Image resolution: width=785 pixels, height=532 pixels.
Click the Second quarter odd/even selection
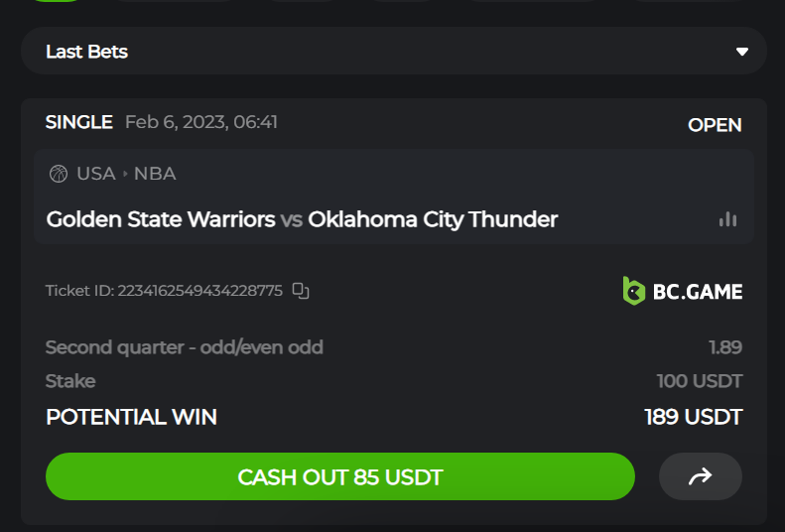[x=185, y=347]
